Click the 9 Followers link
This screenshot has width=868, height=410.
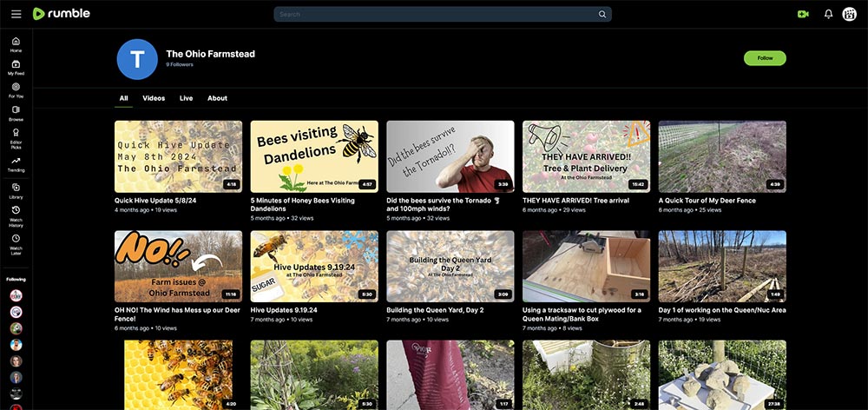point(180,65)
